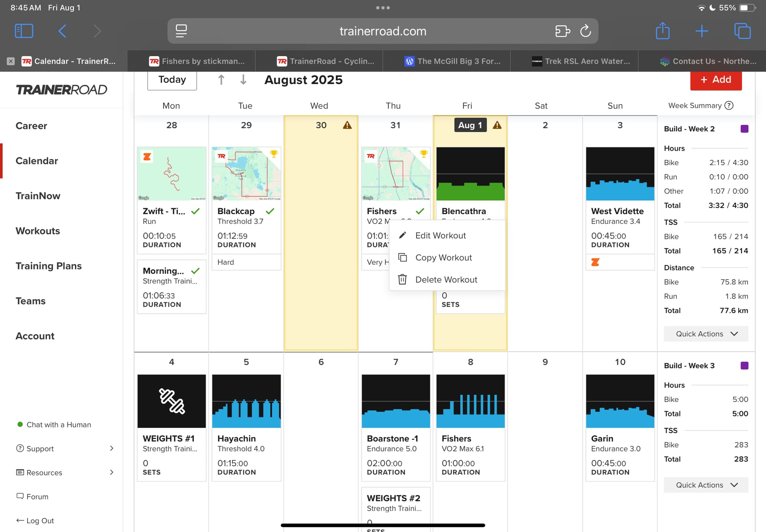Click green checkmark on Blackcap workout
This screenshot has height=532, width=766.
tap(270, 211)
